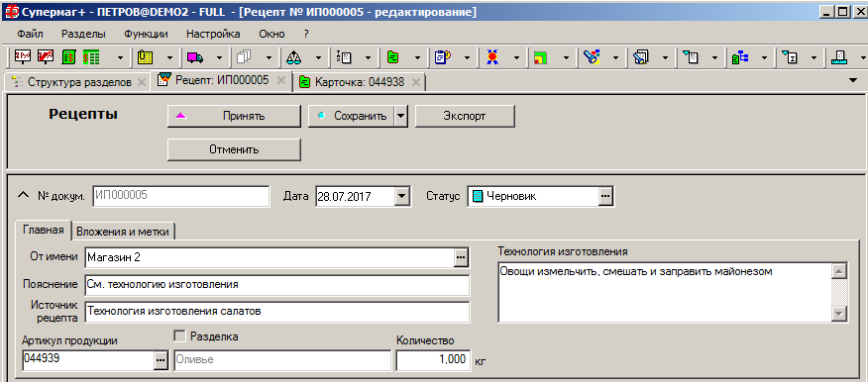Click the green card toolbar icon

pos(392,57)
